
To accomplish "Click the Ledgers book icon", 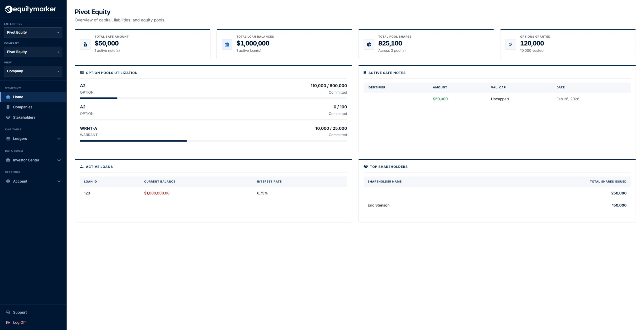I will (8, 139).
